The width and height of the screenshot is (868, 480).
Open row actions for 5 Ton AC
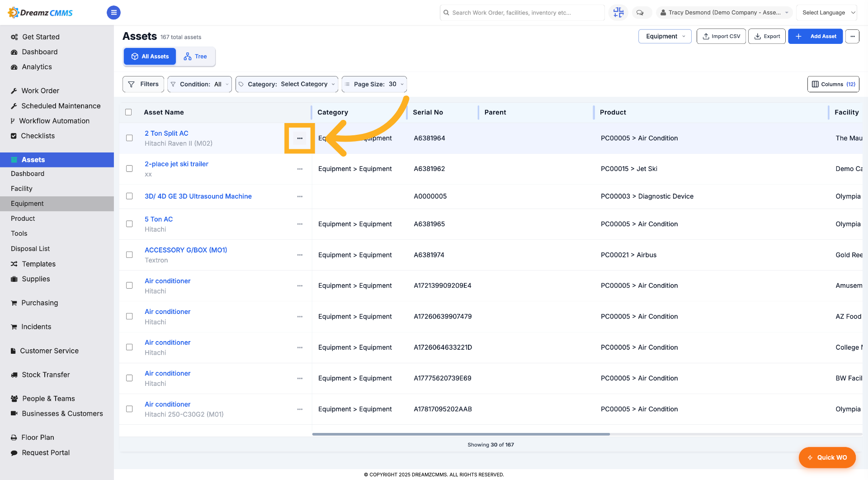[x=300, y=224]
